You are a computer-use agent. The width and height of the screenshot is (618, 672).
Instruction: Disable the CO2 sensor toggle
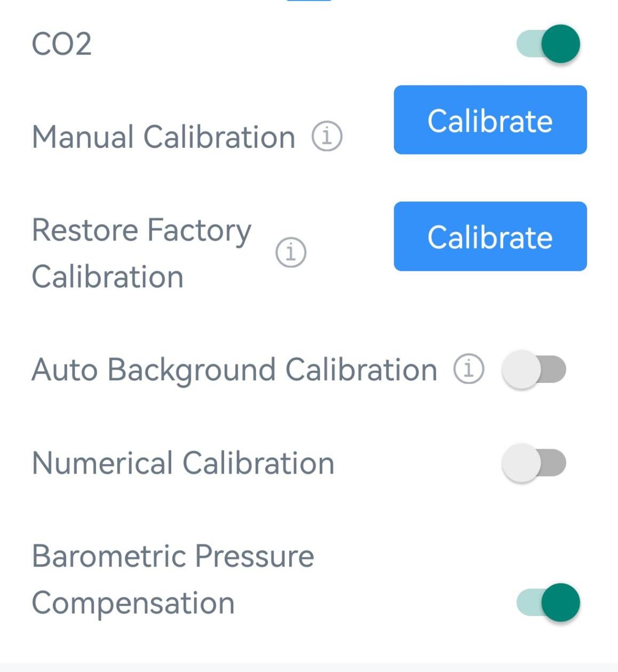549,44
